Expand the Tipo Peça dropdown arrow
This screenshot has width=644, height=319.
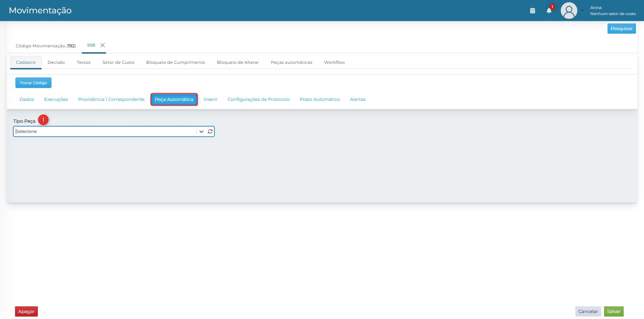[x=201, y=131]
